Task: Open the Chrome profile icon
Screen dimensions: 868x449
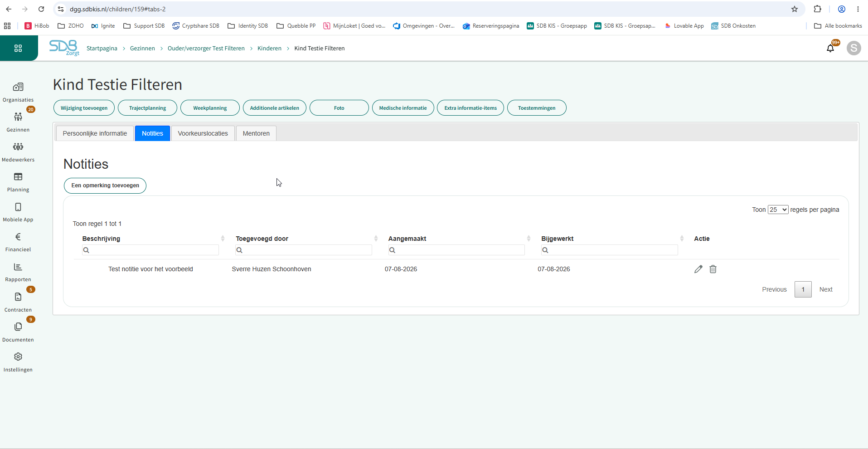Action: point(842,9)
